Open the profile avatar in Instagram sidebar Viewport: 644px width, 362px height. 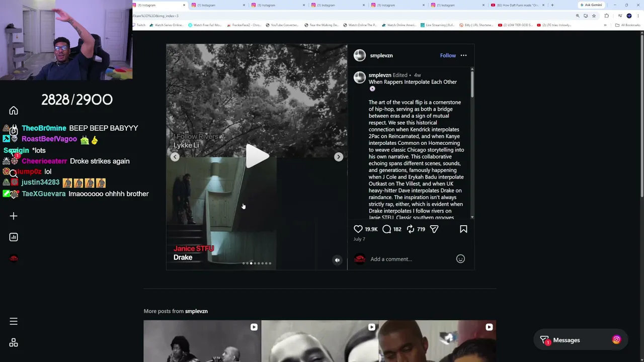[14, 258]
